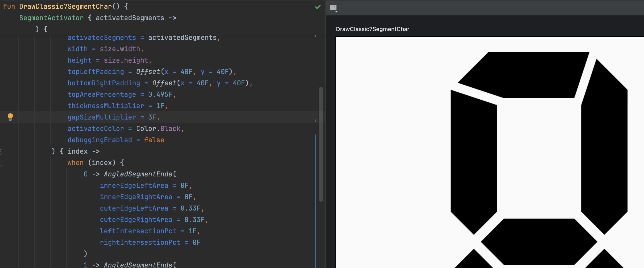The image size is (644, 268).
Task: Click '0 -> AngledSegmentEnds(' line
Action: coord(130,174)
